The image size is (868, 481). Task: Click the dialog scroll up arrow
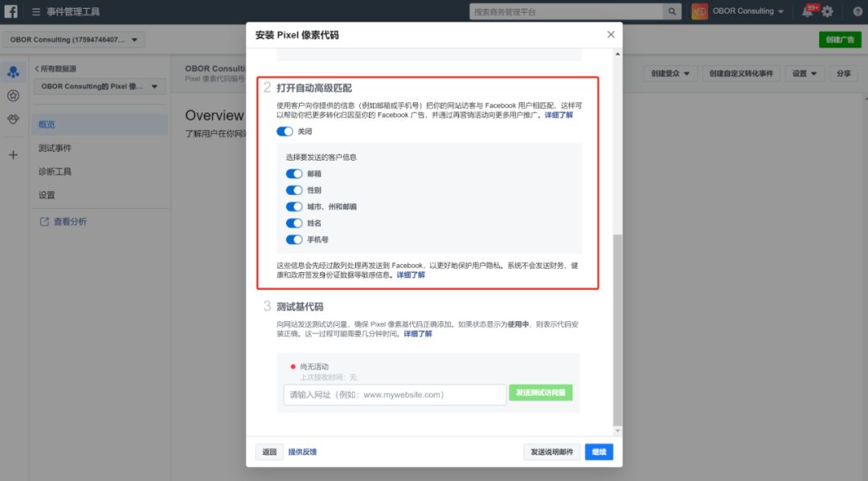pyautogui.click(x=618, y=54)
